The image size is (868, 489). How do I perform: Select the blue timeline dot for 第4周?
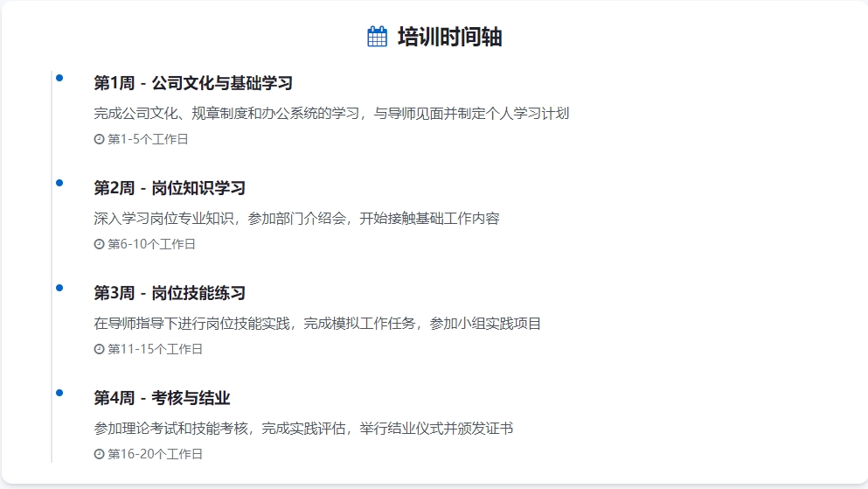click(x=59, y=393)
